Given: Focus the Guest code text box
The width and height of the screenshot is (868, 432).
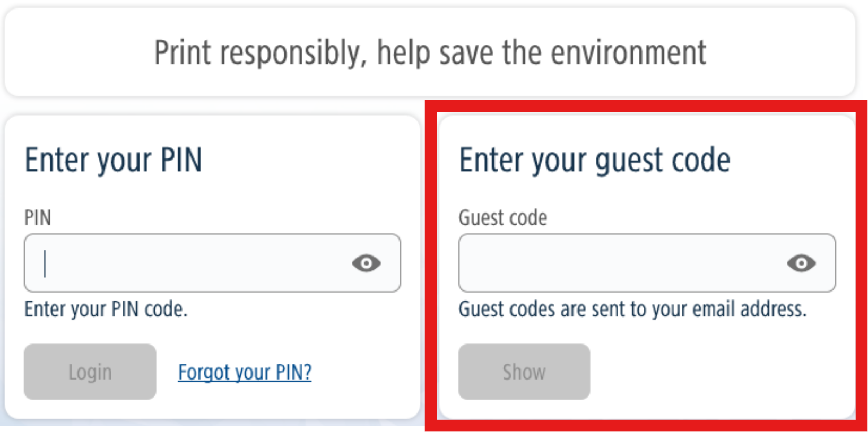Looking at the screenshot, I should point(621,263).
